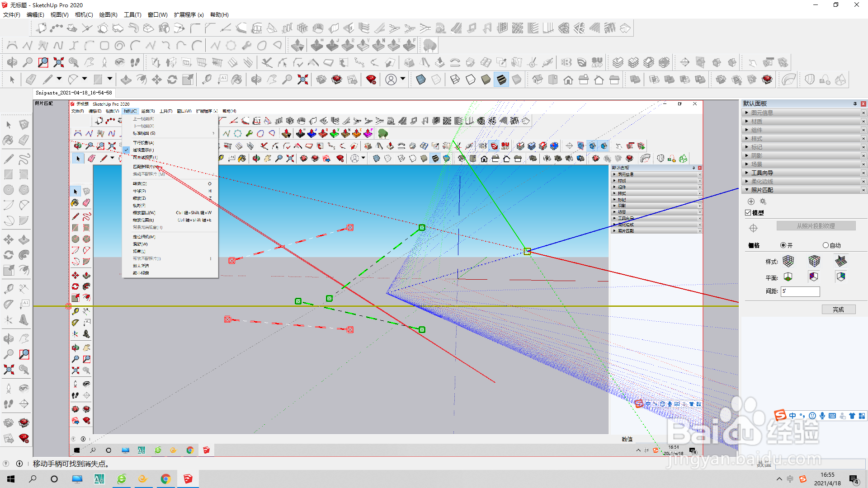Open the Extension Manager red gem icon

pyautogui.click(x=371, y=80)
